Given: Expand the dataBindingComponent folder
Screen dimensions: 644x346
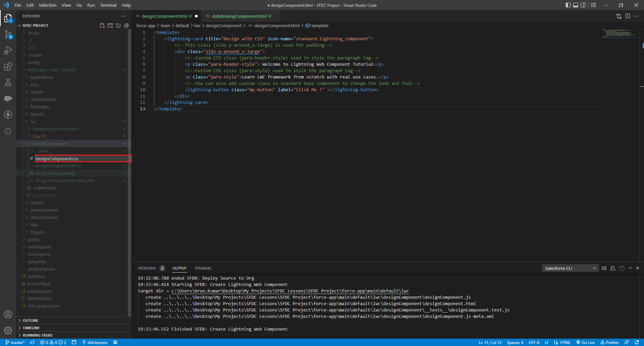Looking at the screenshot, I should coord(56,129).
